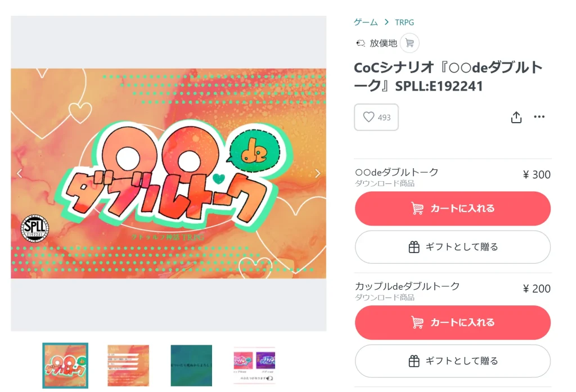Click the main ダブルトーク product image

[x=168, y=173]
